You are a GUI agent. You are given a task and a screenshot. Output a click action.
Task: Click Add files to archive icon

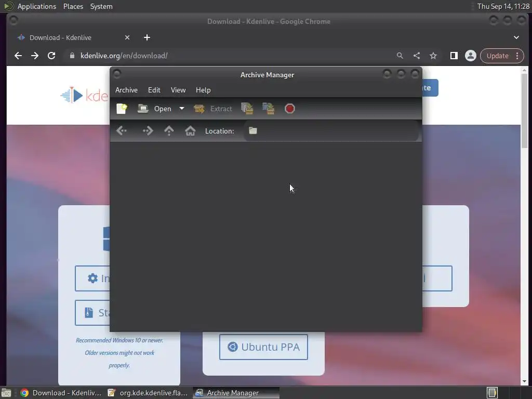pos(247,109)
